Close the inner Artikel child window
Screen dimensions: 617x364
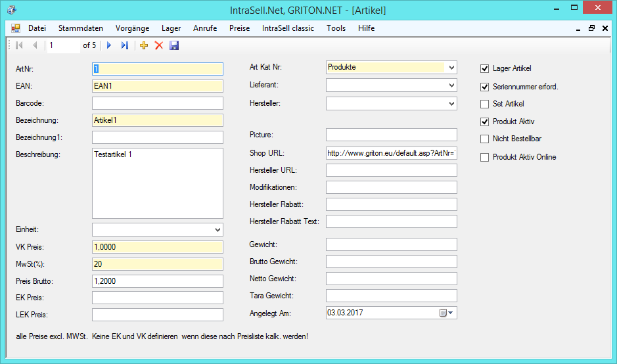pos(605,28)
